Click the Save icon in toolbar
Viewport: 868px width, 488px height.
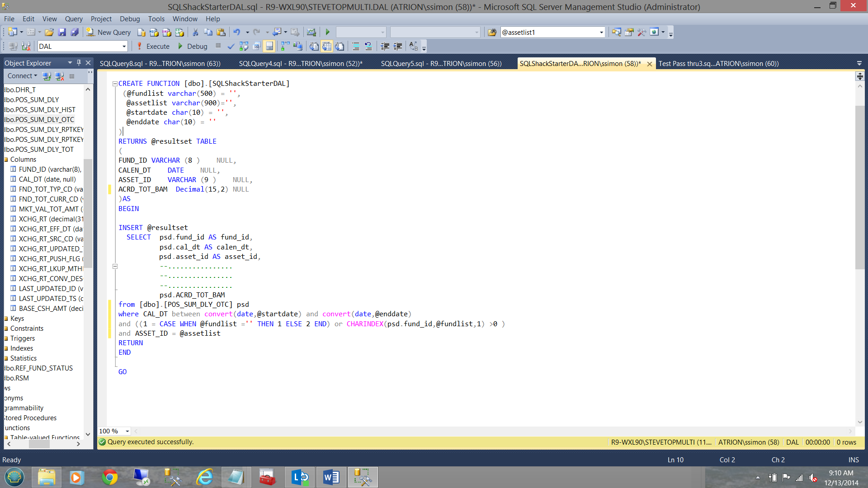62,32
